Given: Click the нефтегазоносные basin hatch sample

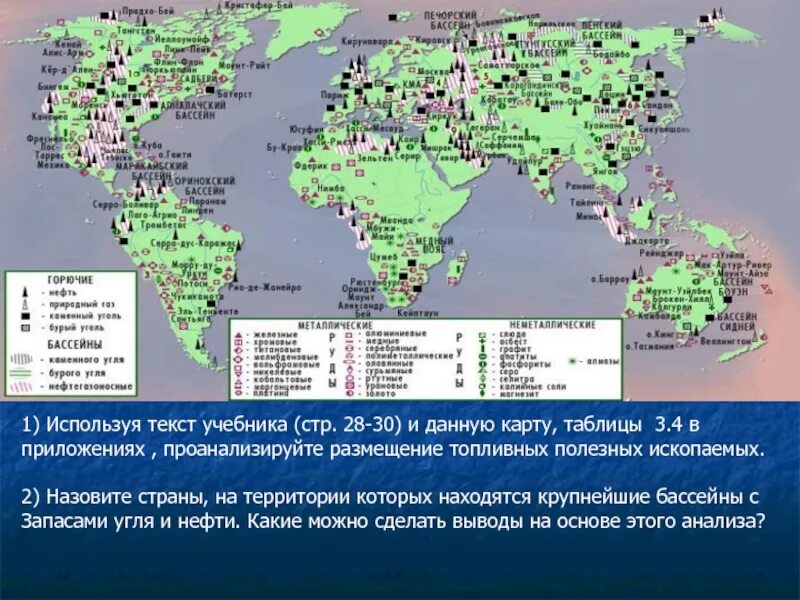Looking at the screenshot, I should pos(21,387).
